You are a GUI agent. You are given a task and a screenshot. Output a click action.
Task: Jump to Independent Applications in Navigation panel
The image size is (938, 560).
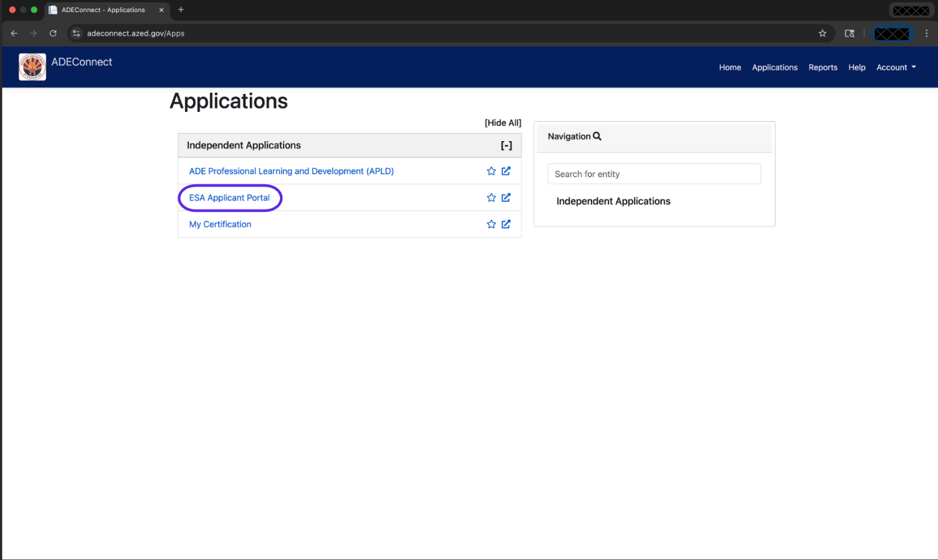point(613,201)
